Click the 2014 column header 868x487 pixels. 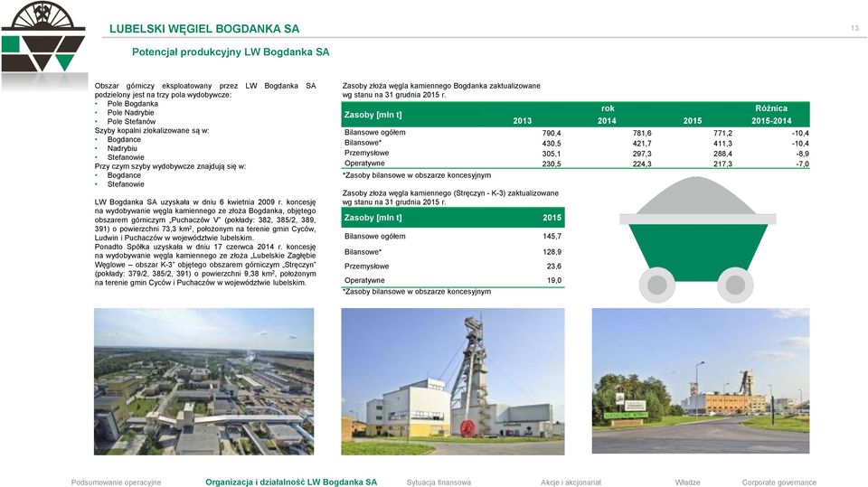[607, 121]
